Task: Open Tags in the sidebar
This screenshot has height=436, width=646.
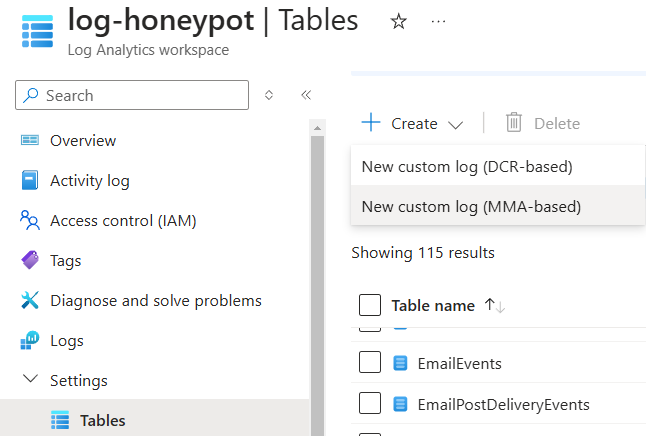Action: point(66,261)
